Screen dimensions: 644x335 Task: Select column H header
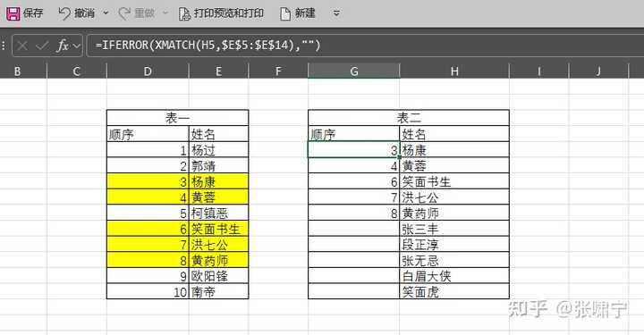454,71
